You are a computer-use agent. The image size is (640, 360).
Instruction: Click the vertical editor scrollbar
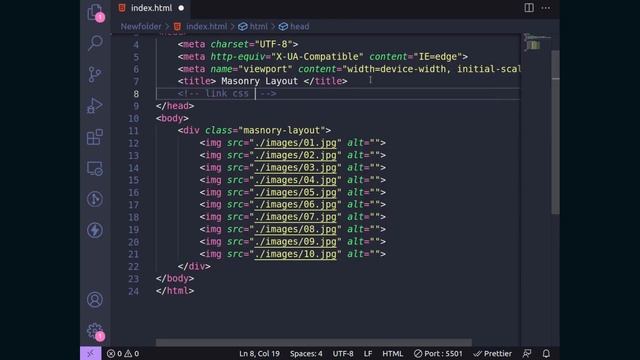pos(556,132)
